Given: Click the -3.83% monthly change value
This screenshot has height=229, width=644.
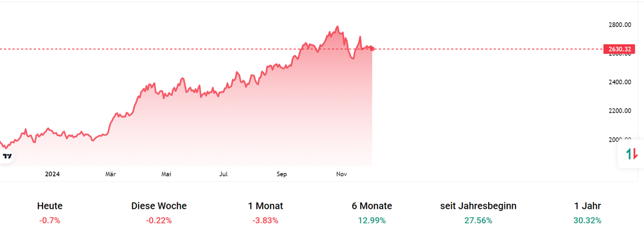Looking at the screenshot, I should click(265, 221).
